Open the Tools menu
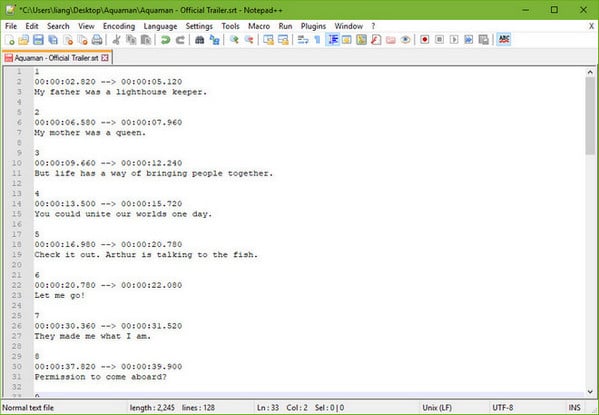 [230, 26]
